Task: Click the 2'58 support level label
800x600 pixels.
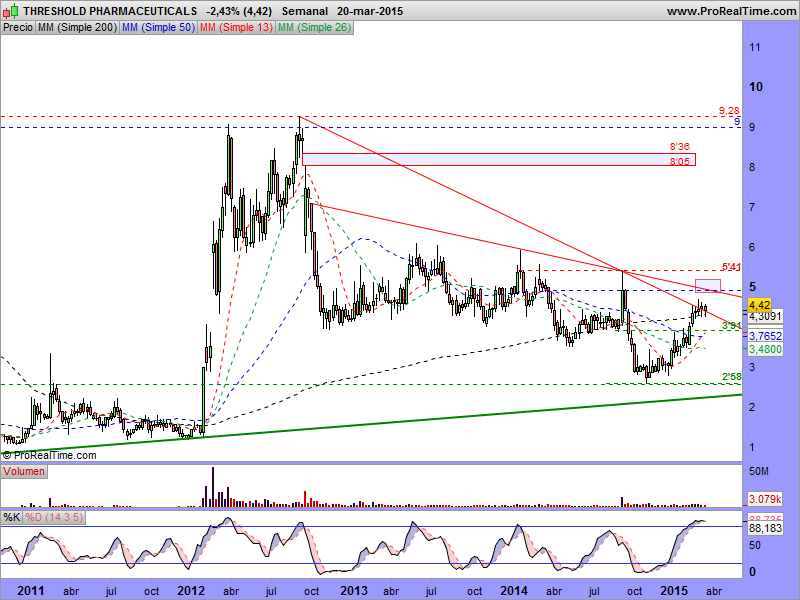Action: (x=731, y=377)
